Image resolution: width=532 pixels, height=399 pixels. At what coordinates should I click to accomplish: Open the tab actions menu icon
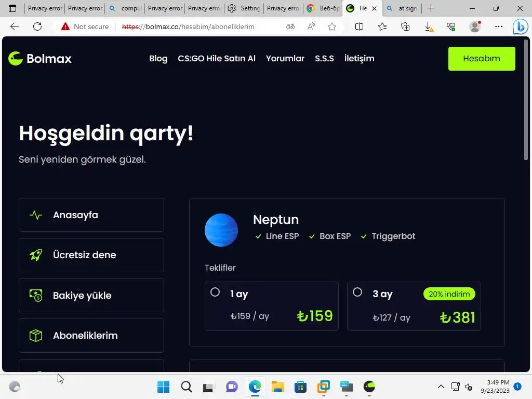12,8
